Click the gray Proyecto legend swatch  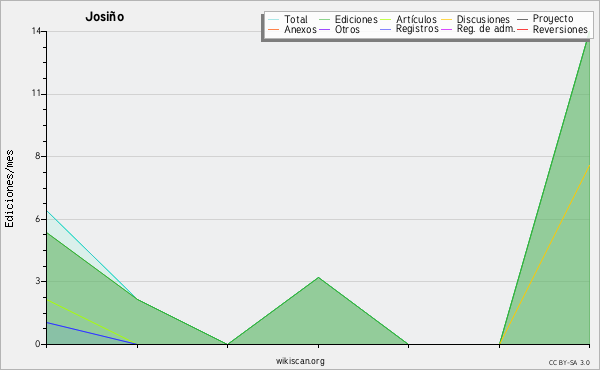[522, 20]
